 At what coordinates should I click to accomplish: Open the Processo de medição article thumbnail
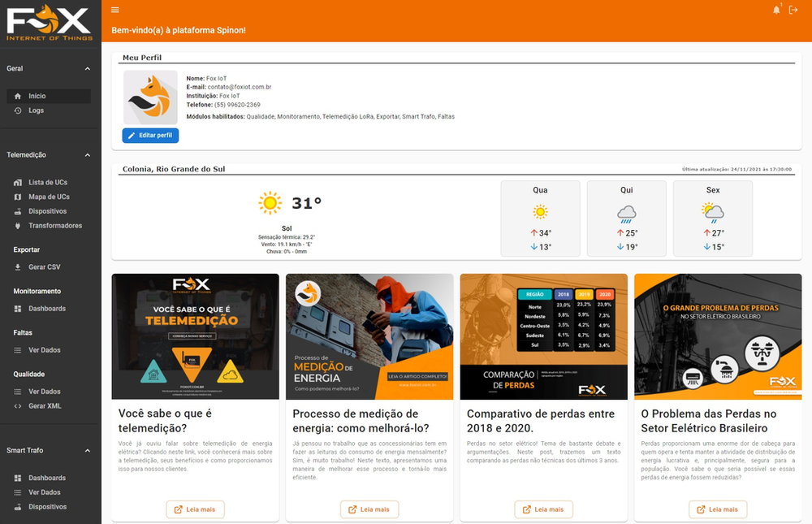(x=369, y=336)
